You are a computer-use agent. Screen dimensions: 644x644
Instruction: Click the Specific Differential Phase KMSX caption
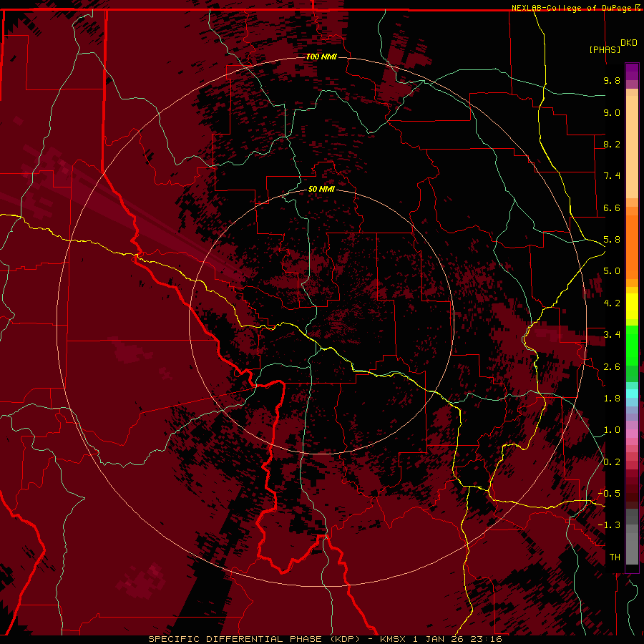[x=325, y=639]
